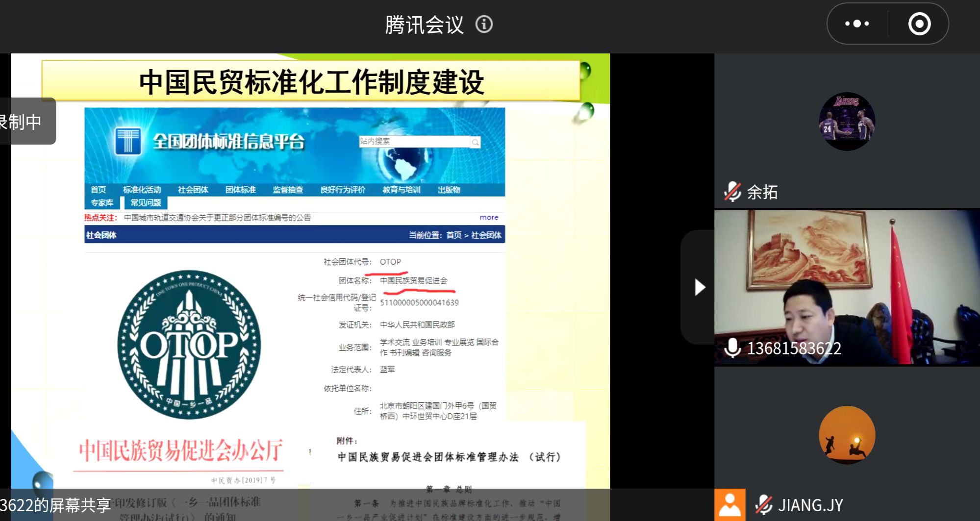The width and height of the screenshot is (980, 521).
Task: Open the 社会团体 navigation tab
Action: tap(193, 190)
